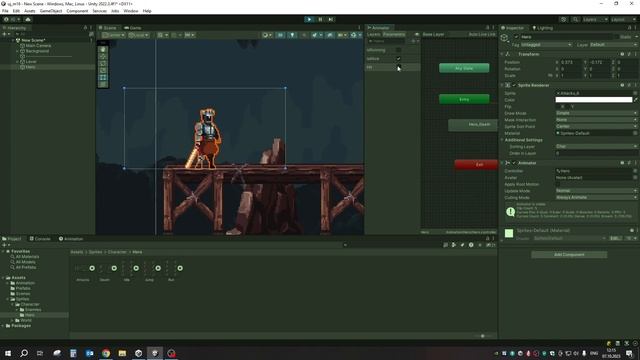This screenshot has height=360, width=640.
Task: Select the Hero_Death state node
Action: tap(473, 124)
